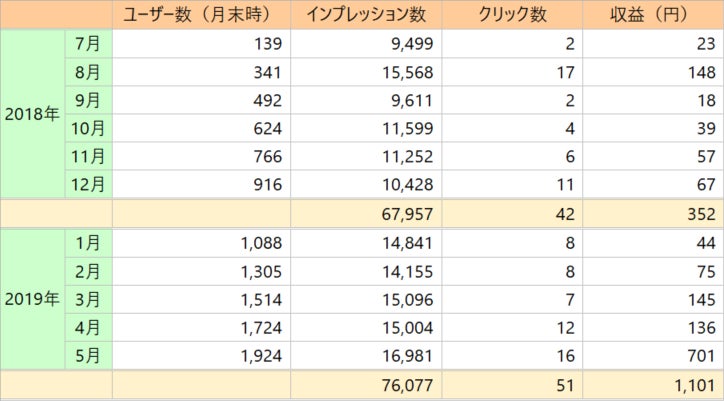Select the インプレッション数 column header

[366, 14]
